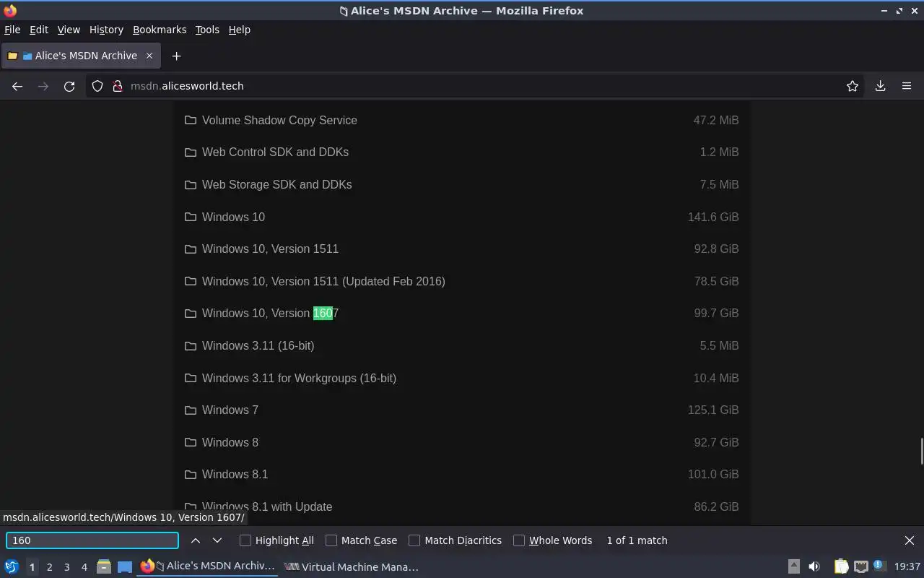Open Windows 10, Version 1511 folder
The image size is (924, 578).
[270, 249]
